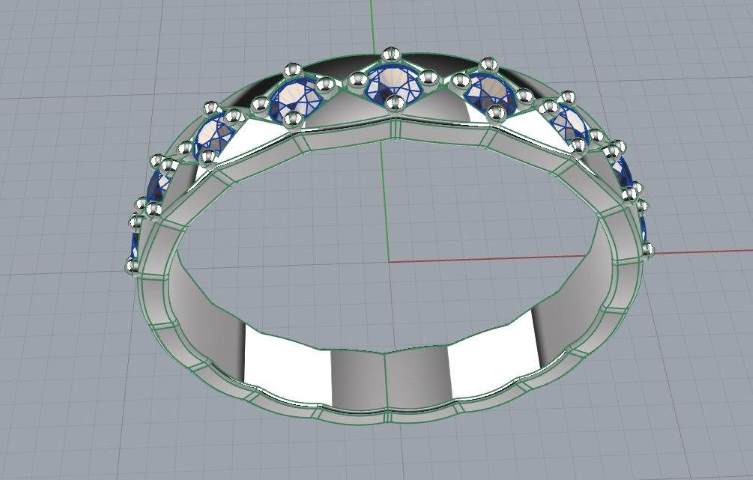This screenshot has width=753, height=480.
Task: Select the green Y-axis line above ring
Action: [372, 25]
